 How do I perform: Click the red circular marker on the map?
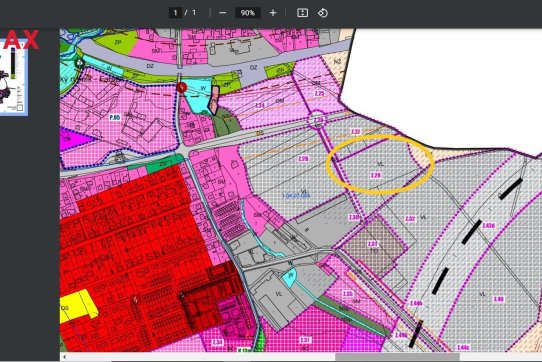tap(181, 87)
